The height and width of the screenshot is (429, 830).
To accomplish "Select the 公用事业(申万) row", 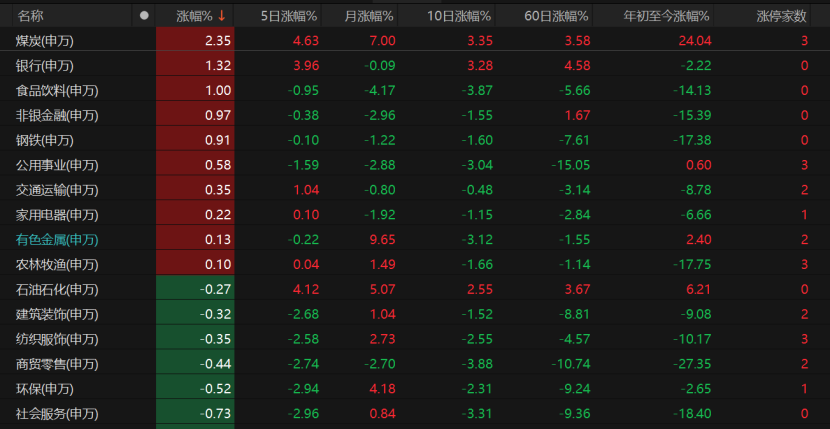I will [413, 165].
